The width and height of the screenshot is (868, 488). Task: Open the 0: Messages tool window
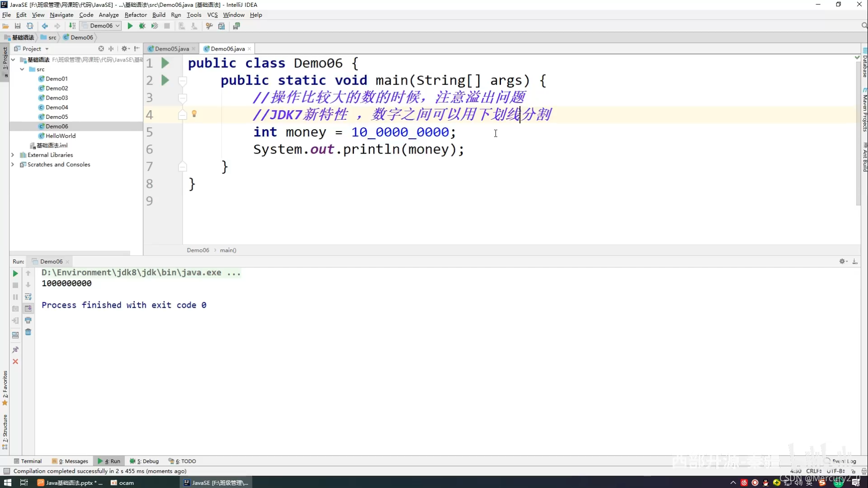tap(70, 461)
